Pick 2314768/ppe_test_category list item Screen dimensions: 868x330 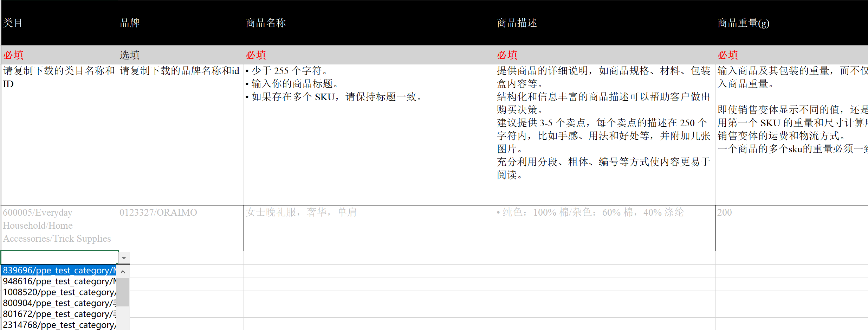[x=59, y=325]
